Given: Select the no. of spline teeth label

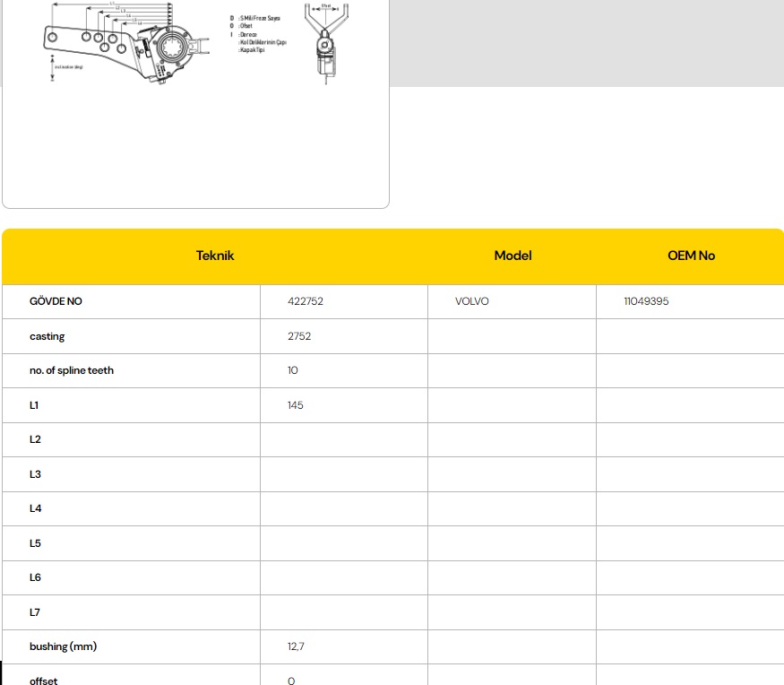Looking at the screenshot, I should point(72,370).
